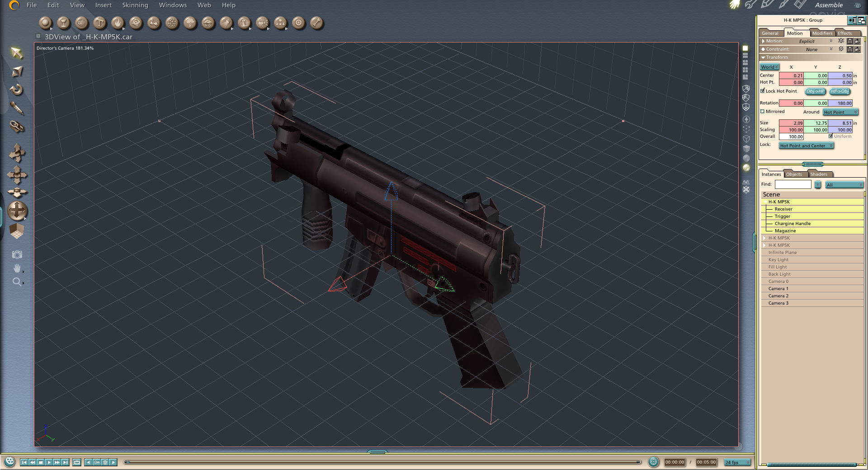Click the spline object goblet icon
The height and width of the screenshot is (470, 868).
(63, 23)
